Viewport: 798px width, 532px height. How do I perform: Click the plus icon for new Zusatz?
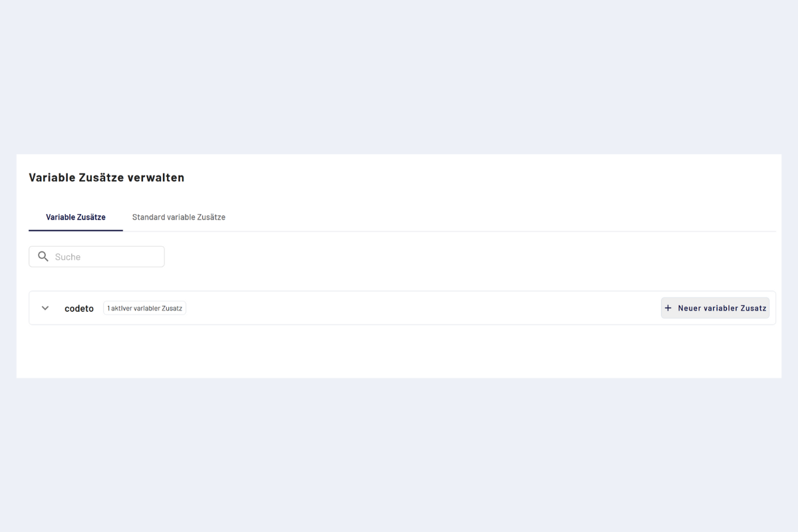(x=668, y=308)
